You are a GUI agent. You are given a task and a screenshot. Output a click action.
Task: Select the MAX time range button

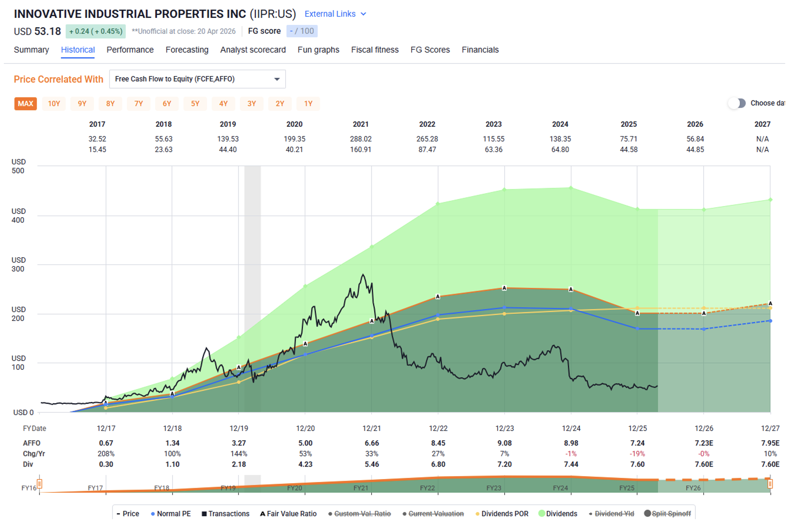tap(25, 104)
